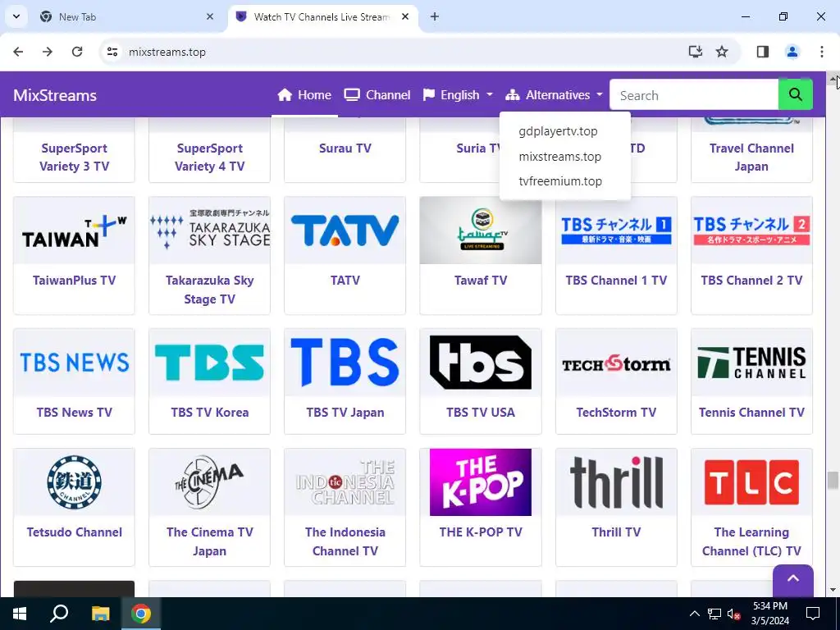840x630 pixels.
Task: Select mixstreams.top from Alternatives menu
Action: tap(559, 157)
